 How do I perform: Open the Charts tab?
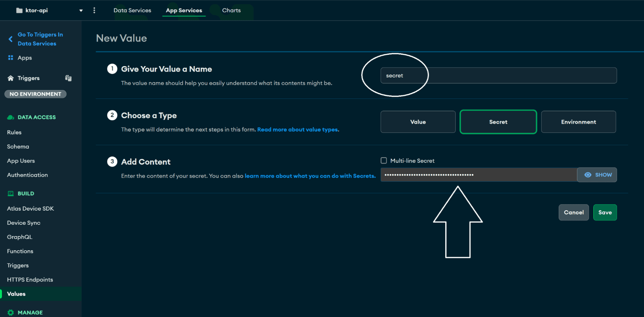pos(231,10)
